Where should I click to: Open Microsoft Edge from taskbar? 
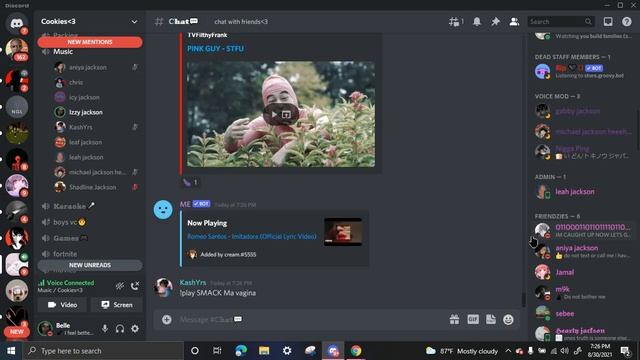click(241, 351)
